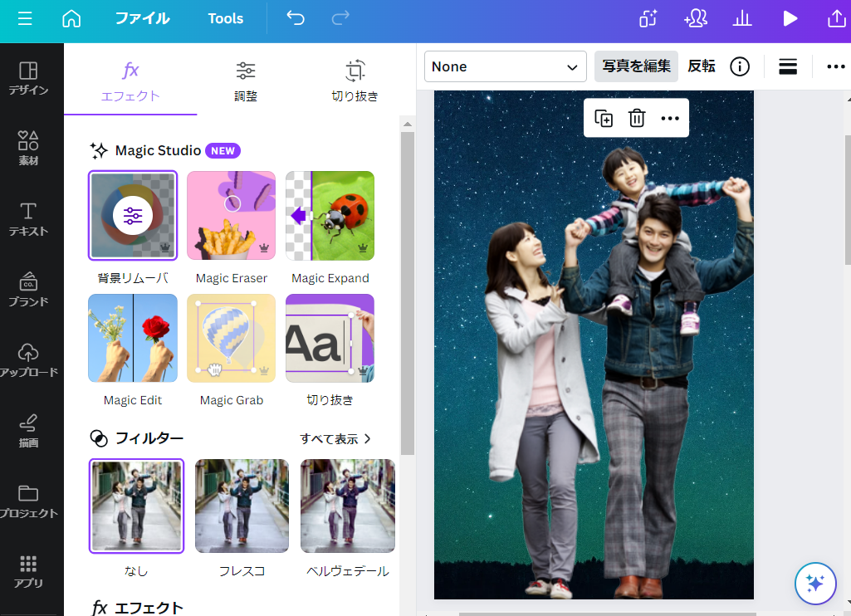Open the floating toolbar more menu
This screenshot has height=616, width=851.
point(670,118)
